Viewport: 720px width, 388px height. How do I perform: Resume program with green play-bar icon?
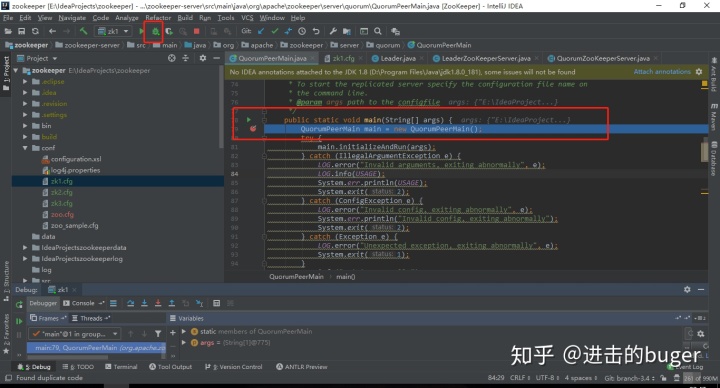(x=19, y=321)
